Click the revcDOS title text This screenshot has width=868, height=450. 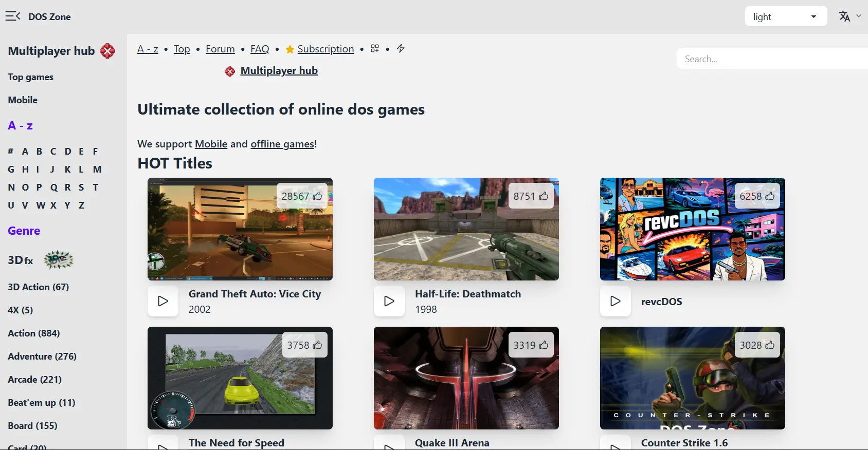(662, 302)
